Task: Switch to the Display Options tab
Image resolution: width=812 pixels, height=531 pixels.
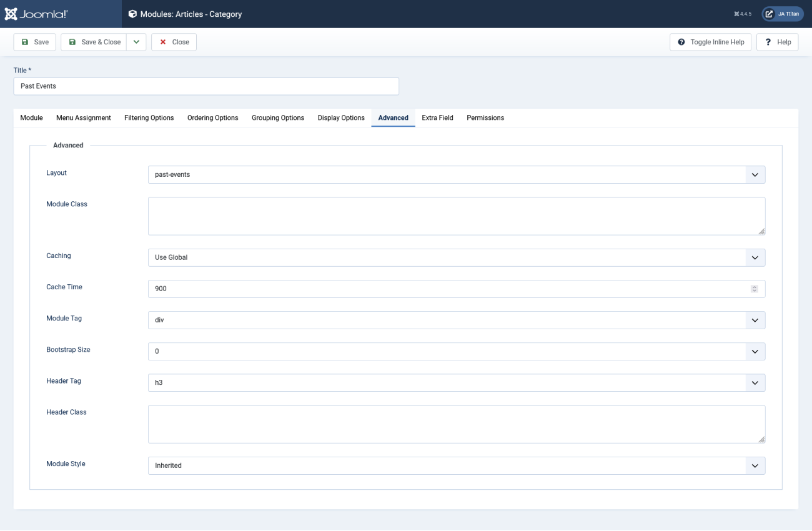Action: tap(341, 117)
